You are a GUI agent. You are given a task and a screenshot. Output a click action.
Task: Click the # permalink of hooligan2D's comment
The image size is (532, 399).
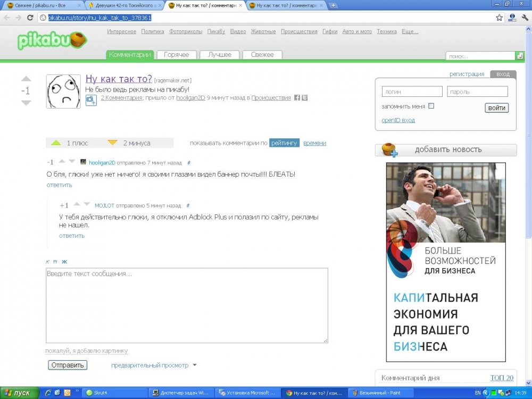pos(189,163)
